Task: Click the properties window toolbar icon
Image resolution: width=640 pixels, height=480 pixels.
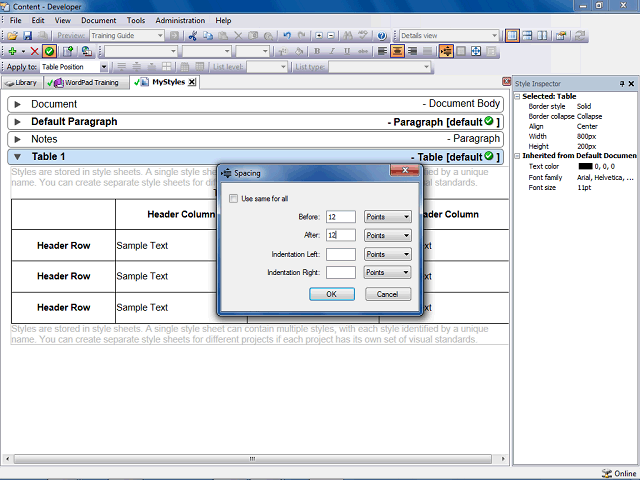Action: [561, 36]
